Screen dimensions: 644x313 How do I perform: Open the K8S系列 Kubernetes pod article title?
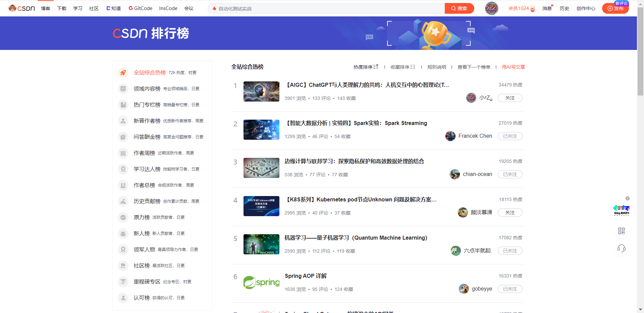(x=361, y=199)
